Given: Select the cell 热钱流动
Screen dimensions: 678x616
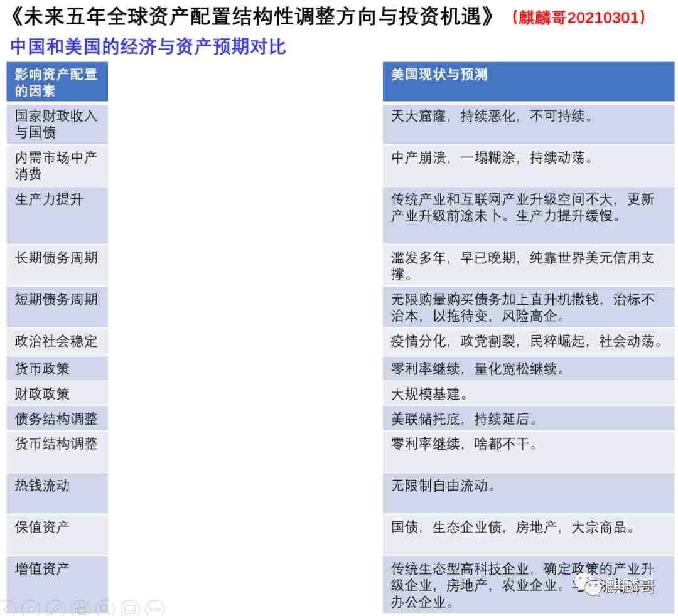Looking at the screenshot, I should pyautogui.click(x=57, y=493).
